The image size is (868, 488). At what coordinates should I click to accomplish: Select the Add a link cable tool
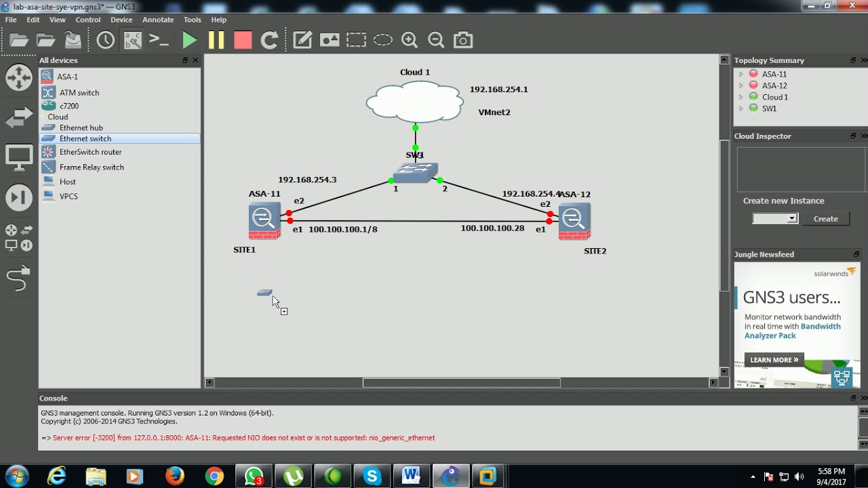pyautogui.click(x=19, y=278)
